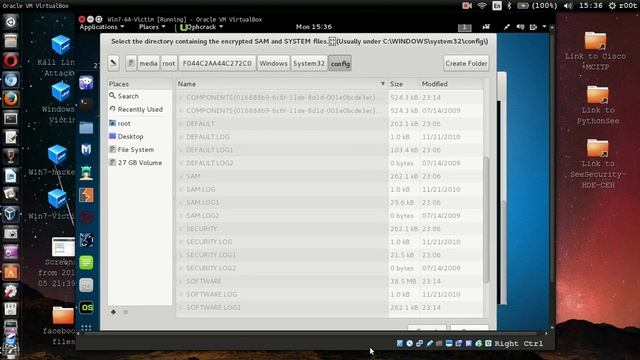Go to the System32 path segment
This screenshot has width=640, height=360.
tap(309, 63)
